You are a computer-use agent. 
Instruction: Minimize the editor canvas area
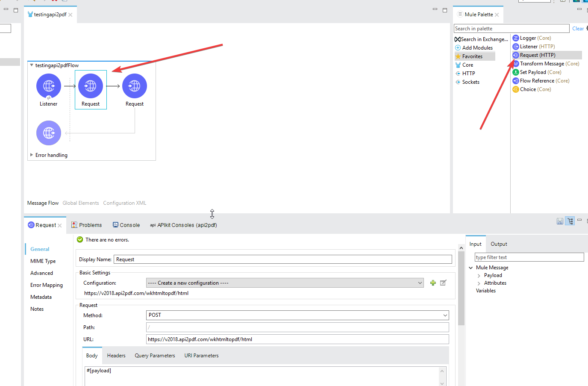(435, 9)
